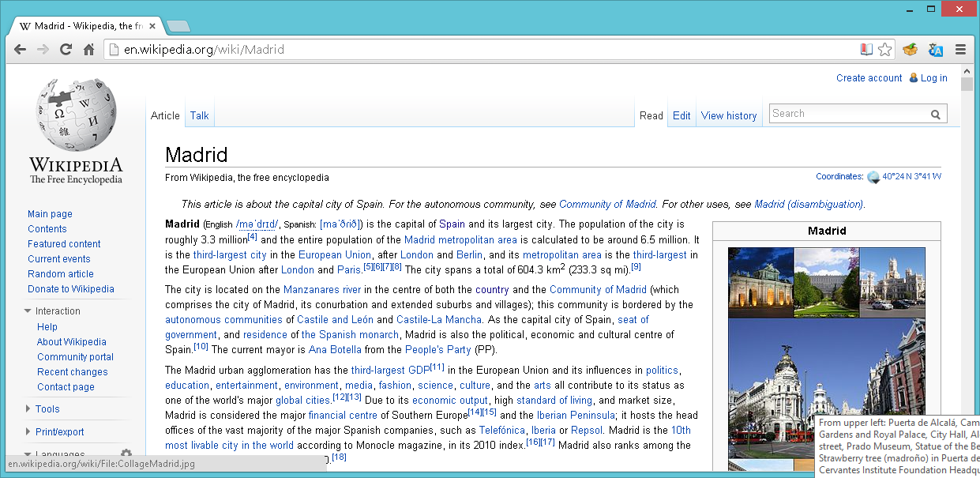Image resolution: width=980 pixels, height=478 pixels.
Task: Click the European Union link
Action: click(x=335, y=254)
